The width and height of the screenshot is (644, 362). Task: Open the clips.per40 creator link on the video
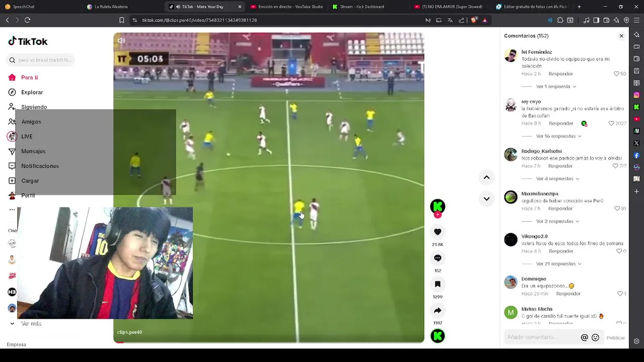tap(130, 332)
